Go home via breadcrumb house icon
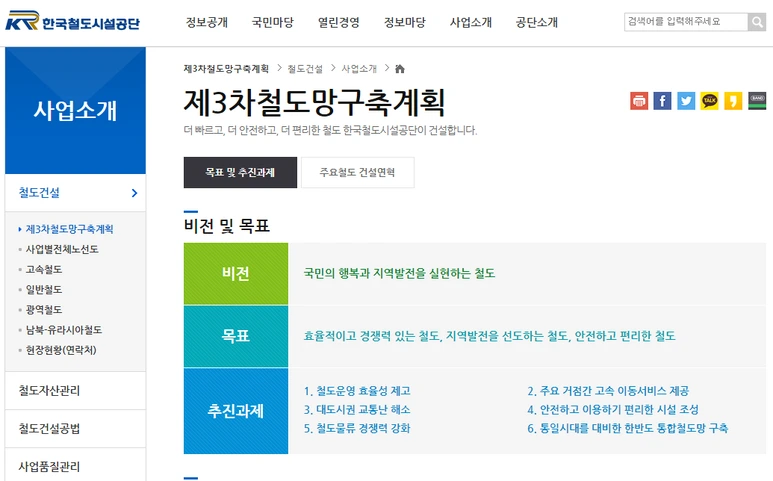 point(400,69)
